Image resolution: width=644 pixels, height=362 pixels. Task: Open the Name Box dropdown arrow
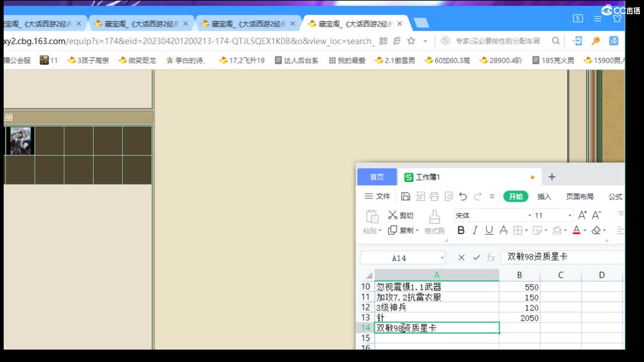click(x=442, y=258)
